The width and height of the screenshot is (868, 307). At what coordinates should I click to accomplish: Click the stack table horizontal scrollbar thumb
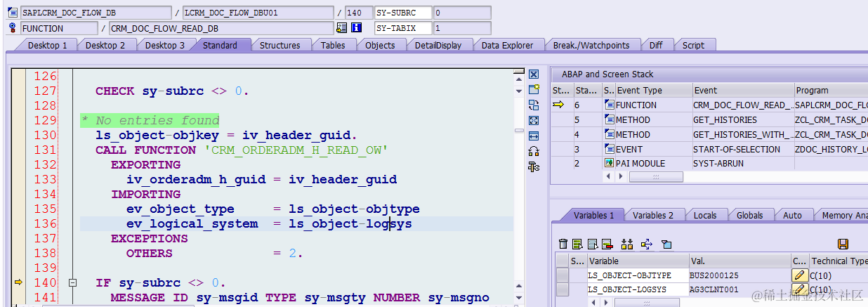[656, 177]
